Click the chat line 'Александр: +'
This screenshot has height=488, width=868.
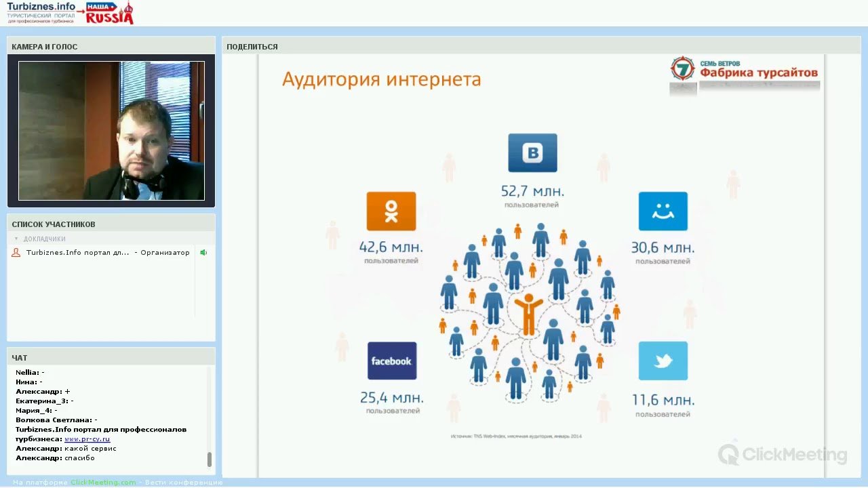[43, 392]
